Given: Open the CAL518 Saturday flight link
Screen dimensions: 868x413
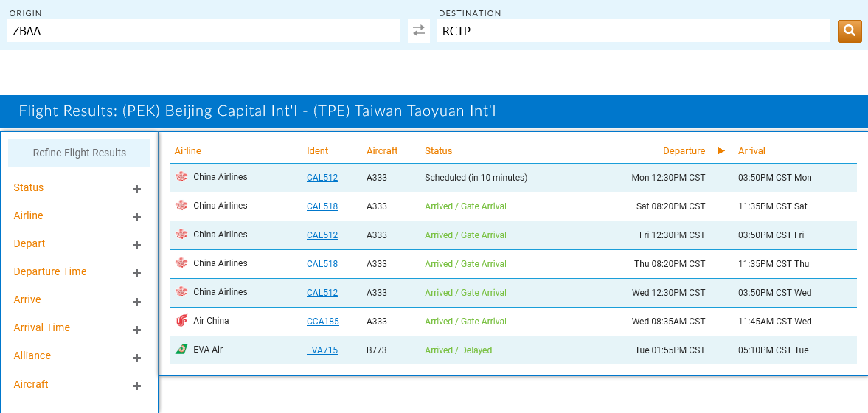Looking at the screenshot, I should 322,206.
